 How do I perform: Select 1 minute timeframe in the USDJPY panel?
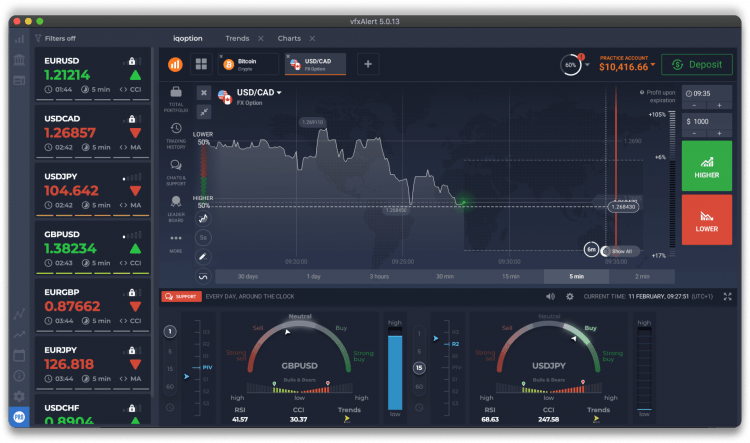pos(419,333)
